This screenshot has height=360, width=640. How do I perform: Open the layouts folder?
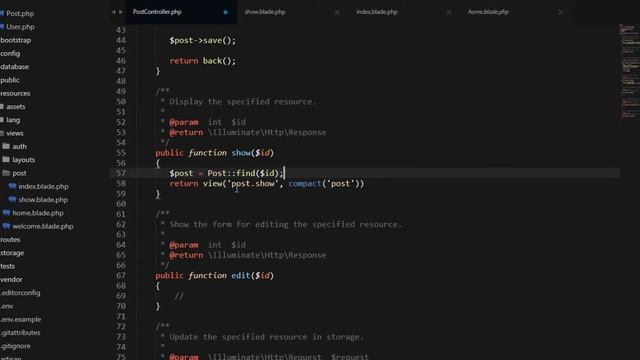tap(23, 160)
